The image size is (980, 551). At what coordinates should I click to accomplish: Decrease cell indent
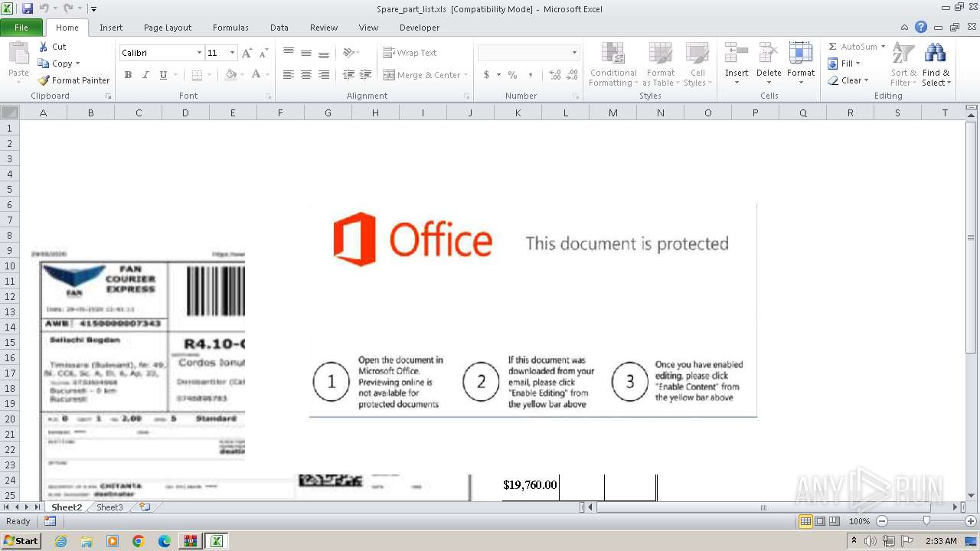[x=348, y=75]
